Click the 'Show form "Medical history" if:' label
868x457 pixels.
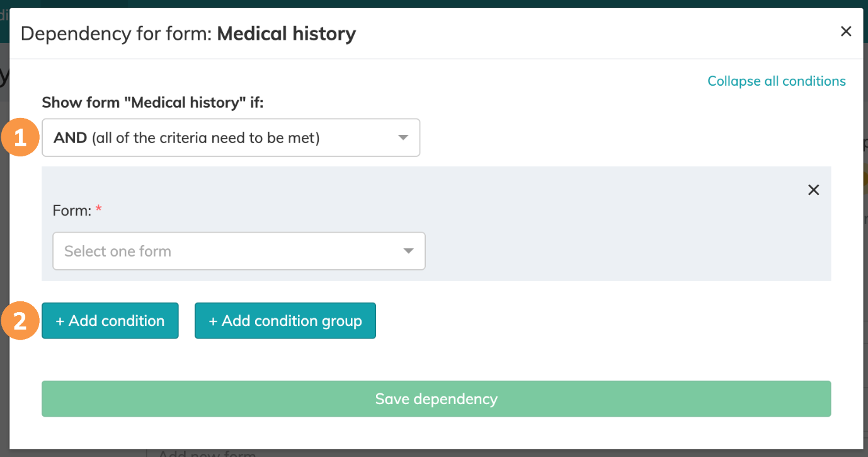point(152,103)
